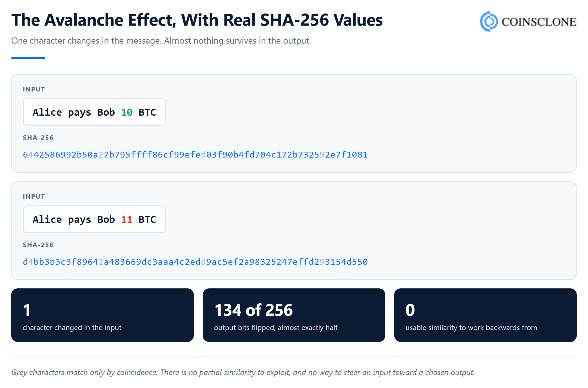Click the title 'The Avalanche Effect' heading
Screen dimensions: 588x388
click(x=197, y=20)
